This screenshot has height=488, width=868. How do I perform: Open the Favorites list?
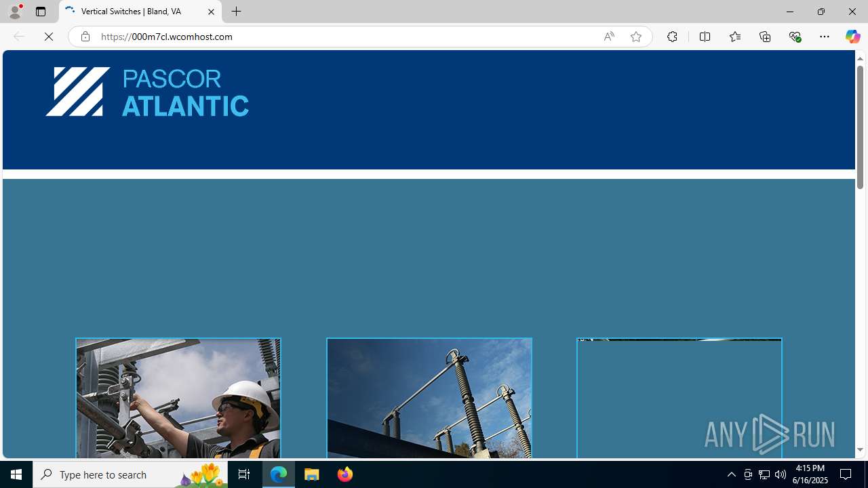pyautogui.click(x=734, y=37)
